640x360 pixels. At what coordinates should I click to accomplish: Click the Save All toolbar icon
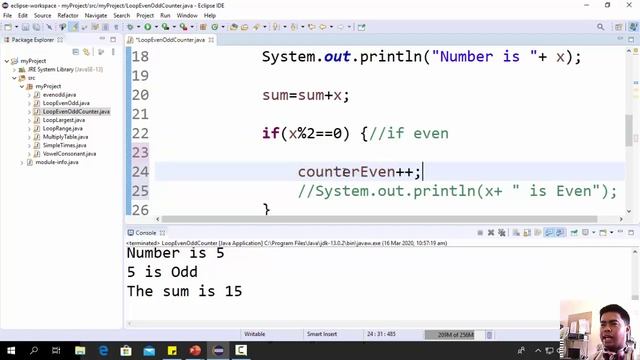point(36,27)
